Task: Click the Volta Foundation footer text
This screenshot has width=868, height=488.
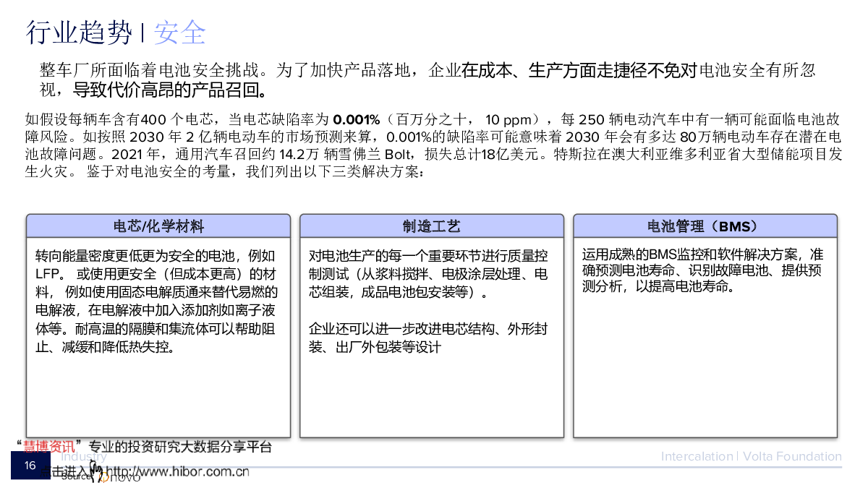Action: (x=792, y=456)
